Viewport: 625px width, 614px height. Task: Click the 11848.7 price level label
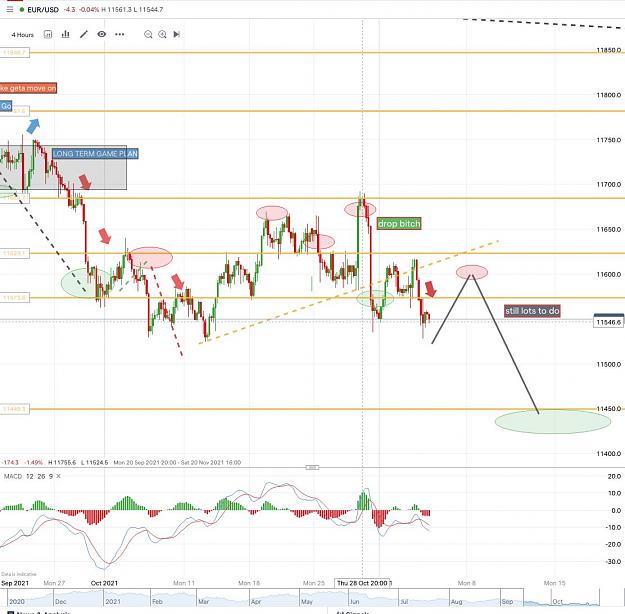pyautogui.click(x=14, y=53)
